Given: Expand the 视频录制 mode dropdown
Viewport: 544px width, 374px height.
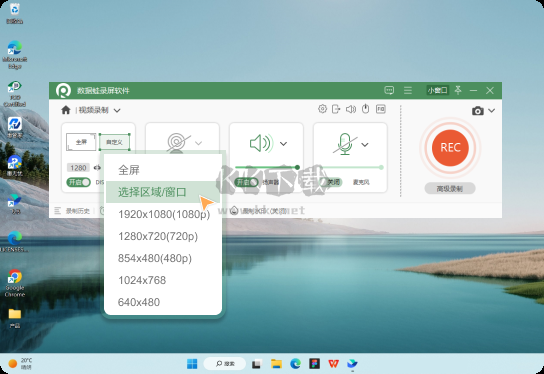Looking at the screenshot, I should (117, 111).
